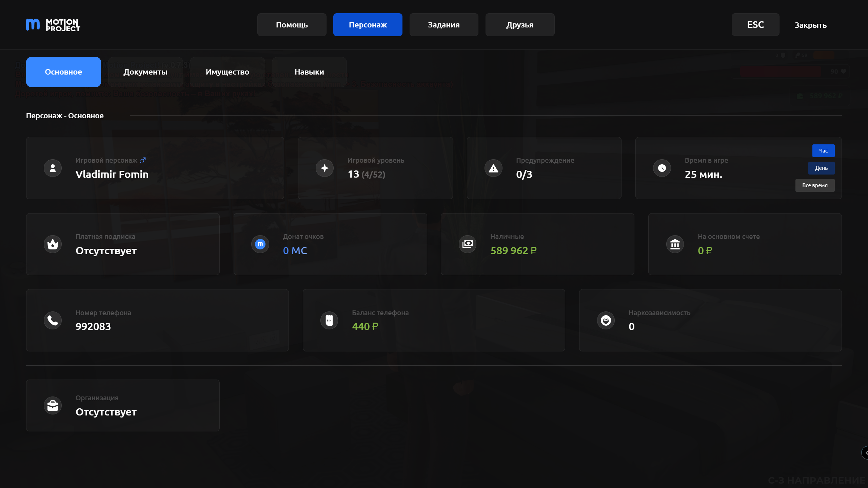Click the SIM card balance icon
The height and width of the screenshot is (488, 868).
tap(329, 320)
